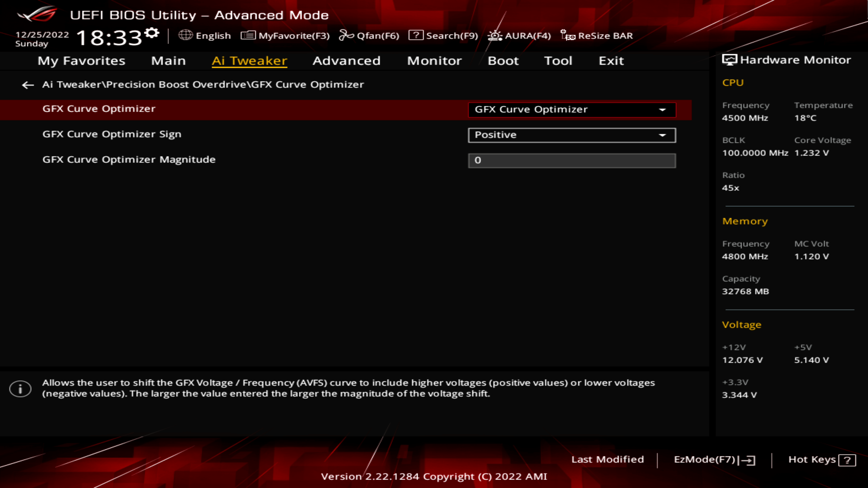
Task: Navigate to the Ai Tweaker tab
Action: tap(249, 60)
